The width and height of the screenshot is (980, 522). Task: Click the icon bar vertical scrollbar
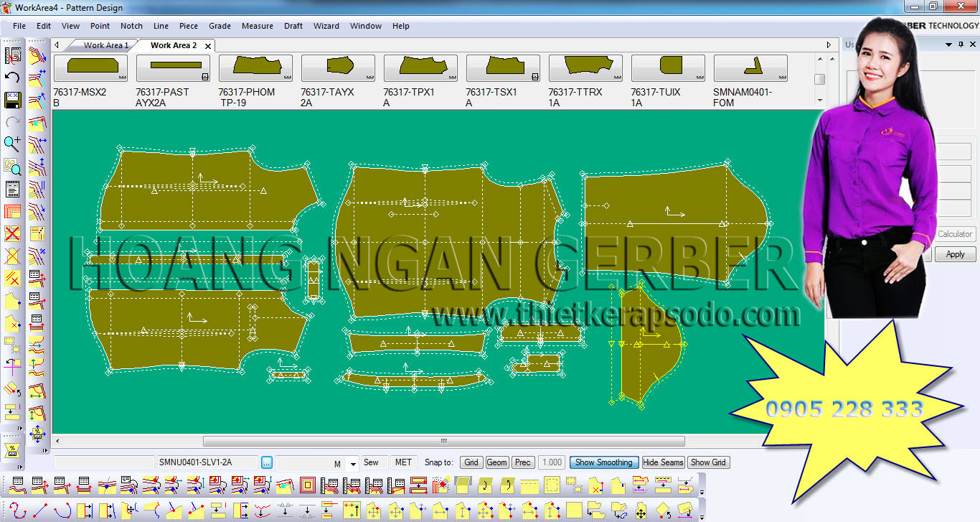[x=819, y=79]
